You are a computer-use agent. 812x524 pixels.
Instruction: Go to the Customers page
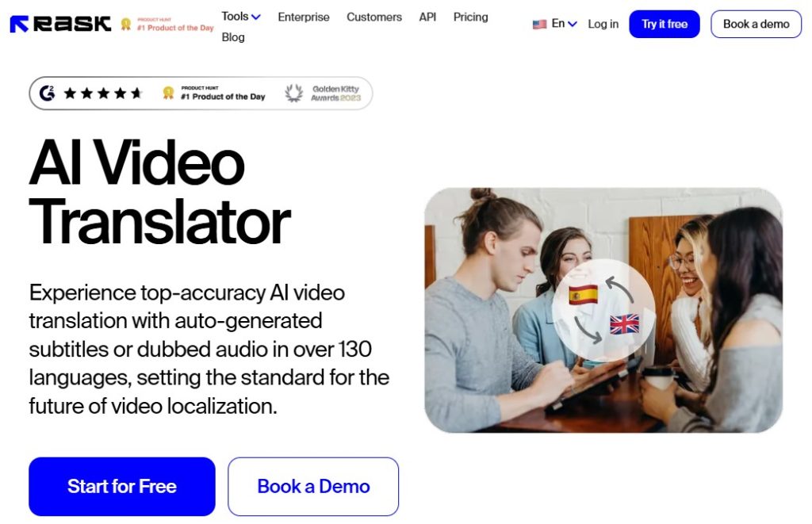374,17
